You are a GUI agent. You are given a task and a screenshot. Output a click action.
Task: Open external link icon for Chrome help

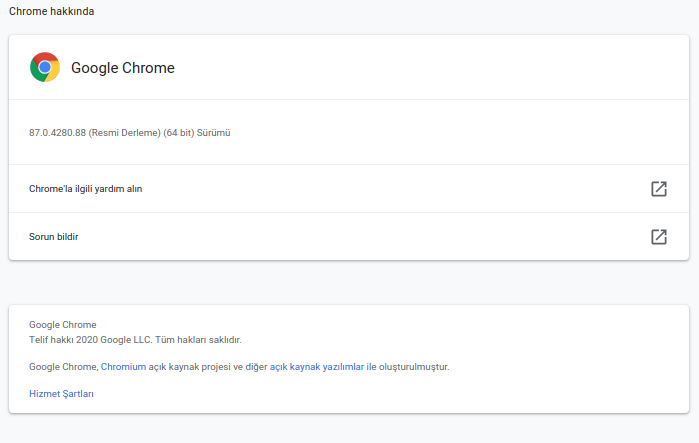tap(658, 188)
